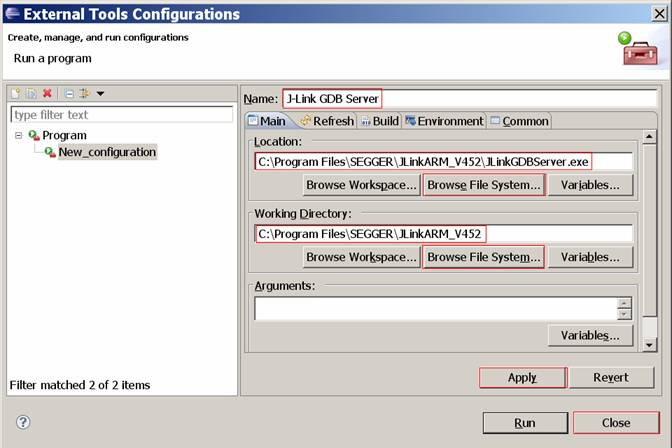672x448 pixels.
Task: Click the Run button
Action: tap(525, 423)
